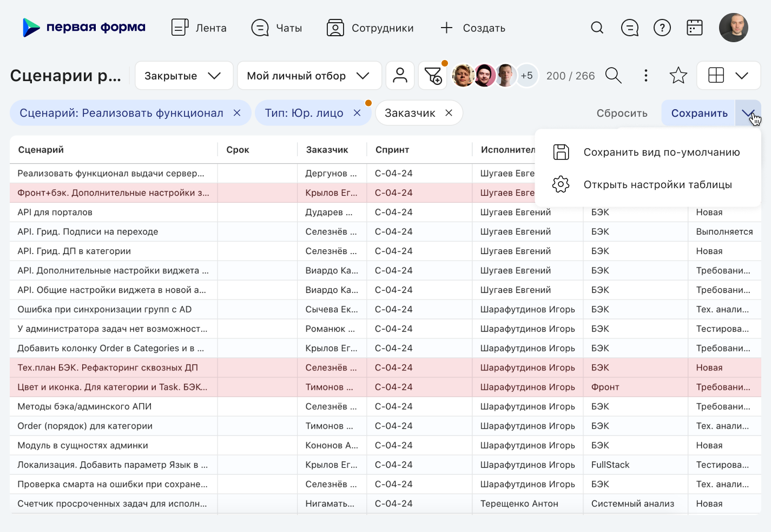Open the calendar icon in the top bar

(695, 28)
